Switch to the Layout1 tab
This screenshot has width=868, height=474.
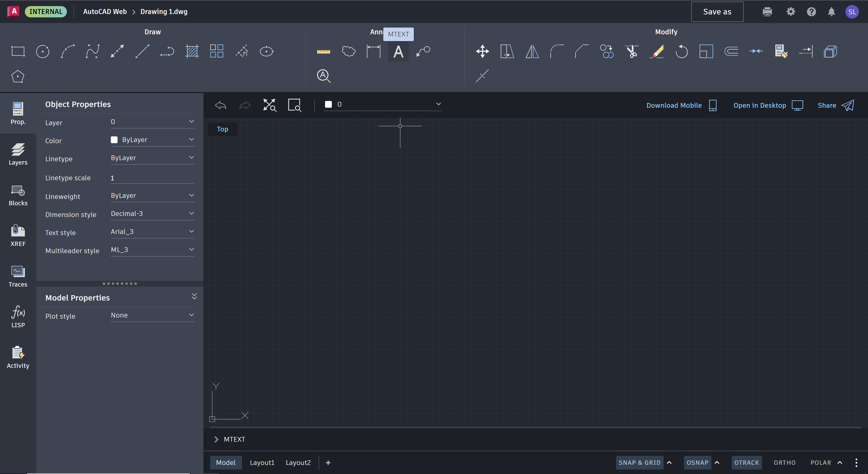tap(262, 462)
